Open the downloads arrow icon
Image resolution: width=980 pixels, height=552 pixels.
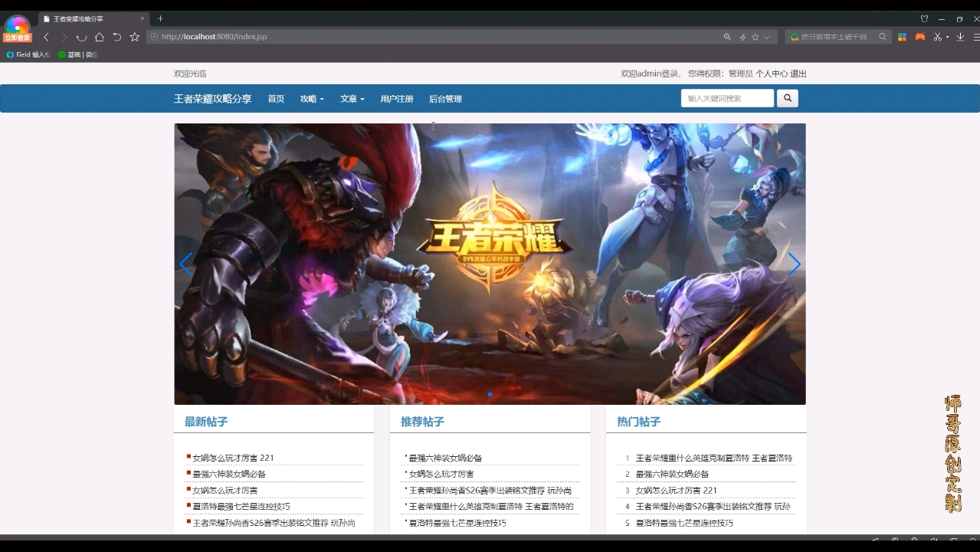[x=960, y=36]
